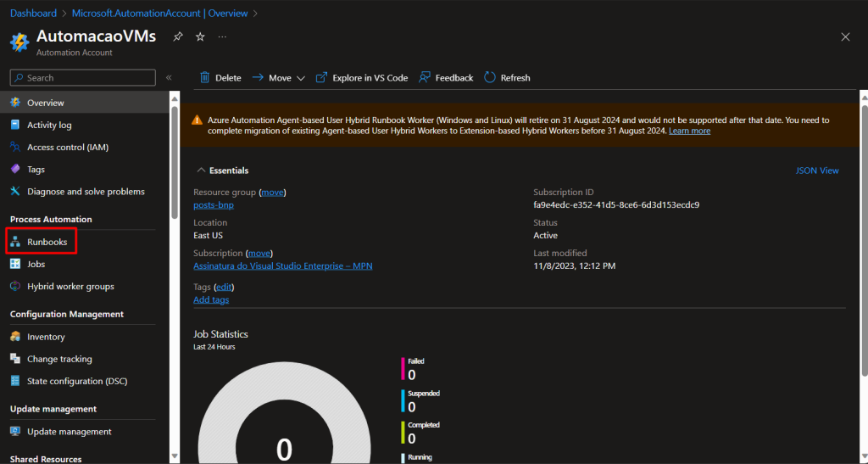The image size is (868, 464).
Task: Click the Refresh icon in the toolbar
Action: [x=490, y=77]
